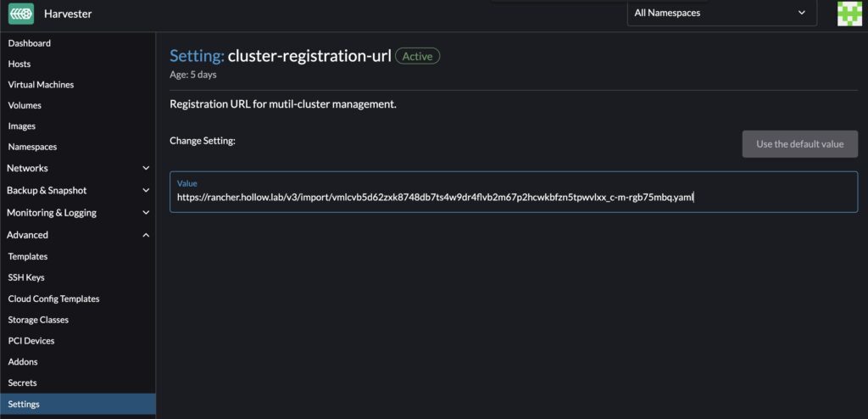Click the Setting: breadcrumb link
This screenshot has width=868, height=419.
click(197, 56)
